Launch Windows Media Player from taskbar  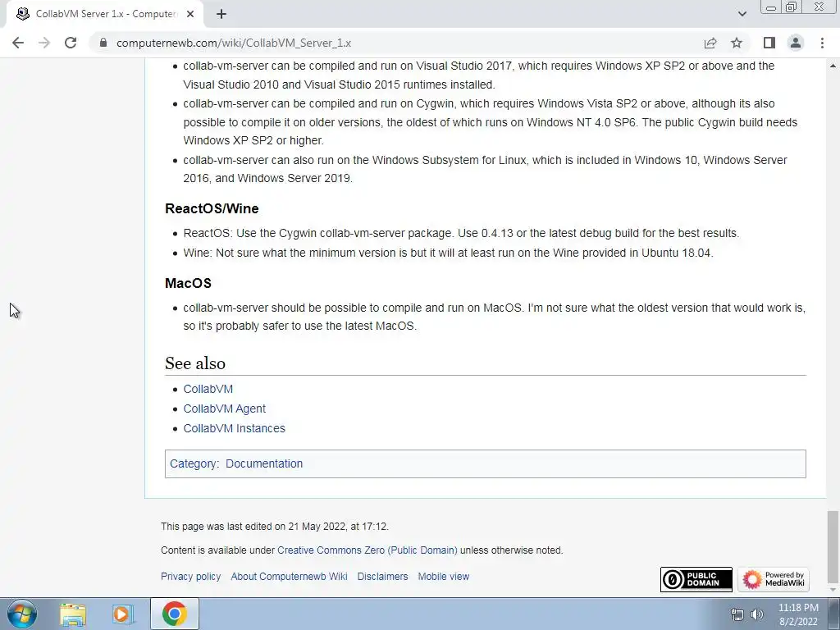(122, 614)
